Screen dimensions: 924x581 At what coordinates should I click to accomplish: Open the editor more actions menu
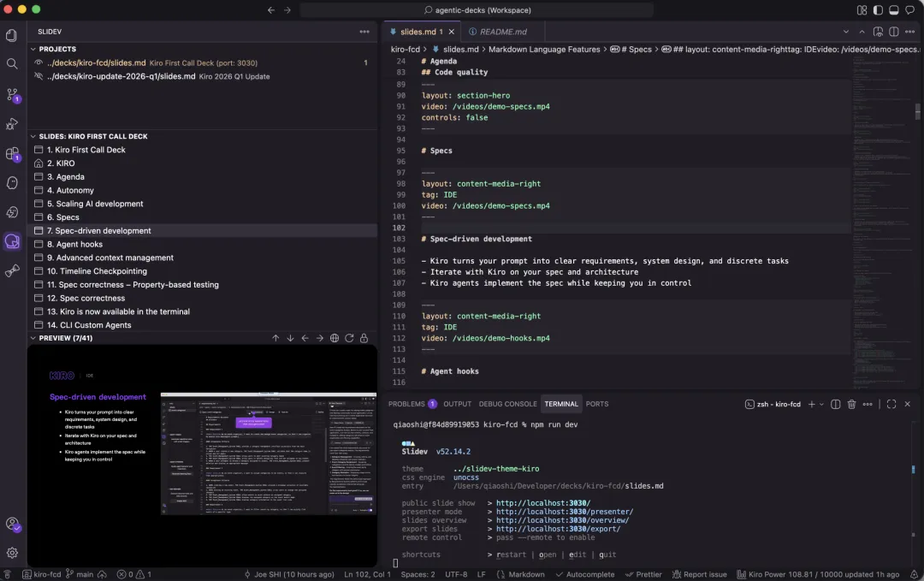(909, 32)
